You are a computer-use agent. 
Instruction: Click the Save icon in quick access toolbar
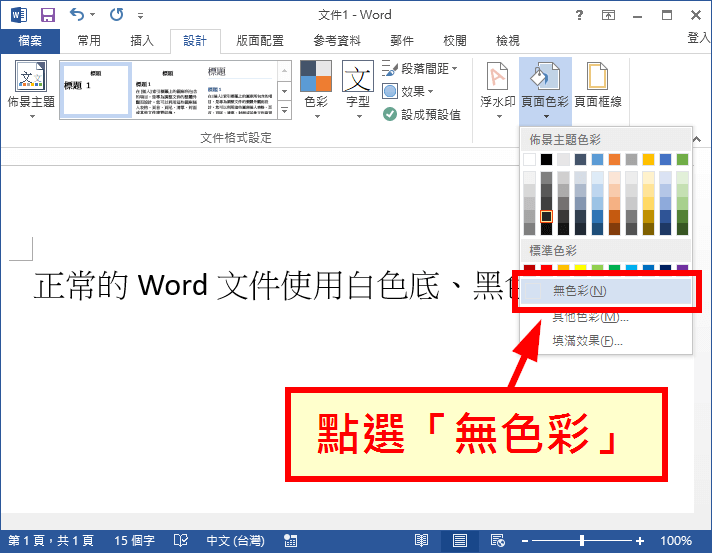[47, 16]
